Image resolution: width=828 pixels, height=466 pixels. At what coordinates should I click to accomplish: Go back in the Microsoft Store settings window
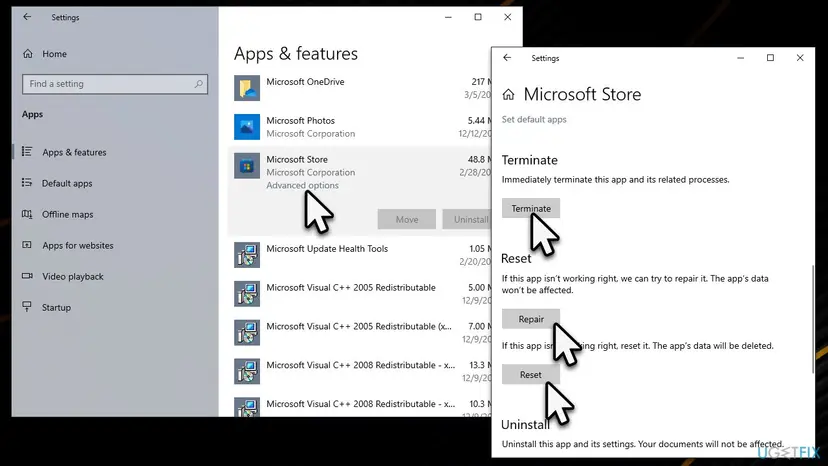coord(507,58)
